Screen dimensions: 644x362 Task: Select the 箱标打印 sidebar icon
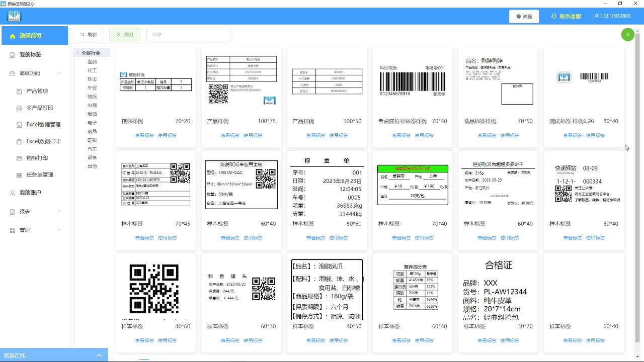pyautogui.click(x=18, y=158)
